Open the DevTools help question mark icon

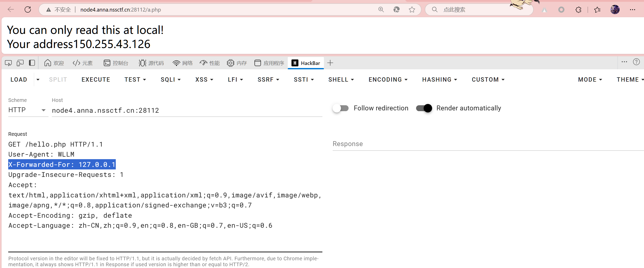(x=636, y=62)
